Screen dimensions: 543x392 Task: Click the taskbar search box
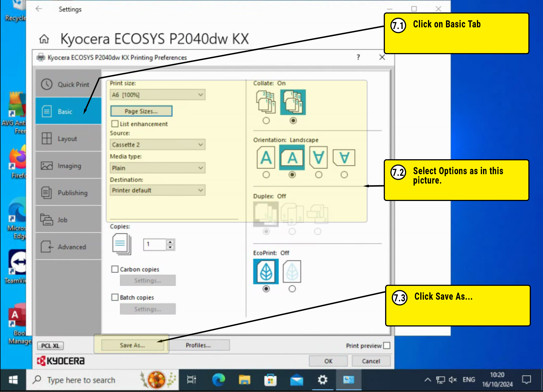pos(102,380)
